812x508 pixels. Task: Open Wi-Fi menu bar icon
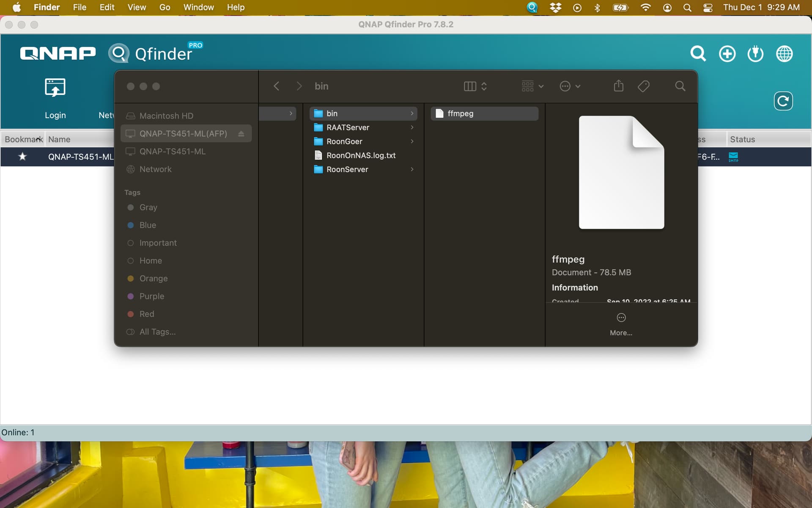(x=645, y=7)
